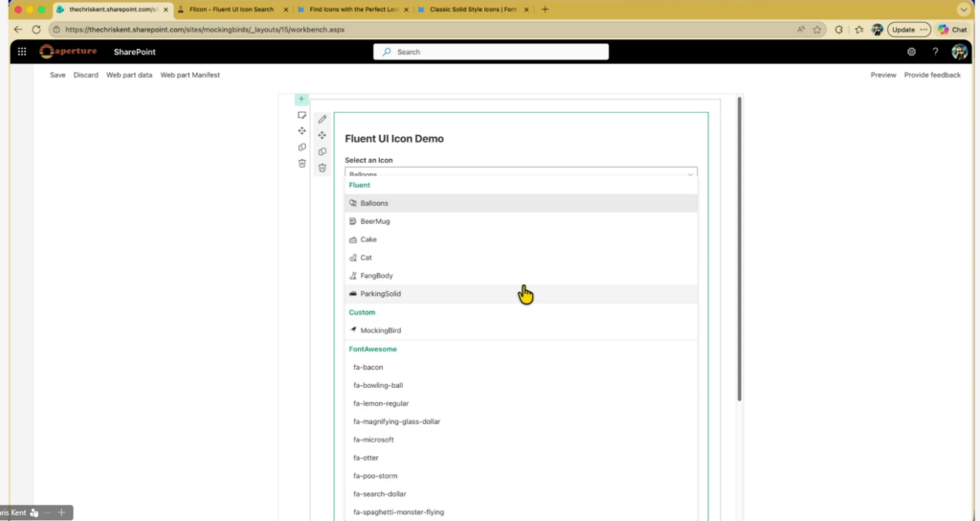Screen dimensions: 980x521
Task: Open the SharePoint settings gear
Action: (911, 52)
